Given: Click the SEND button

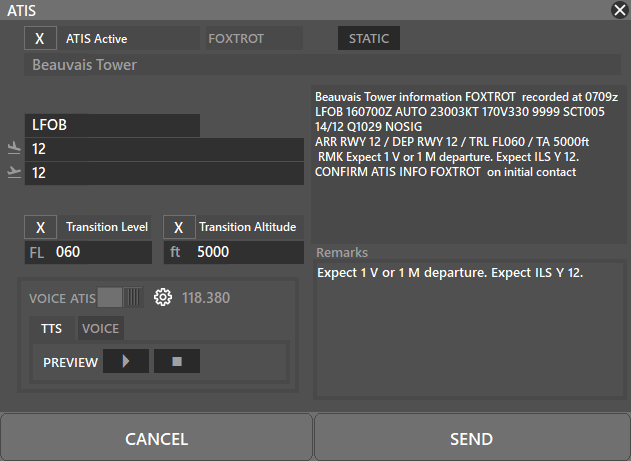Looking at the screenshot, I should pyautogui.click(x=472, y=438).
